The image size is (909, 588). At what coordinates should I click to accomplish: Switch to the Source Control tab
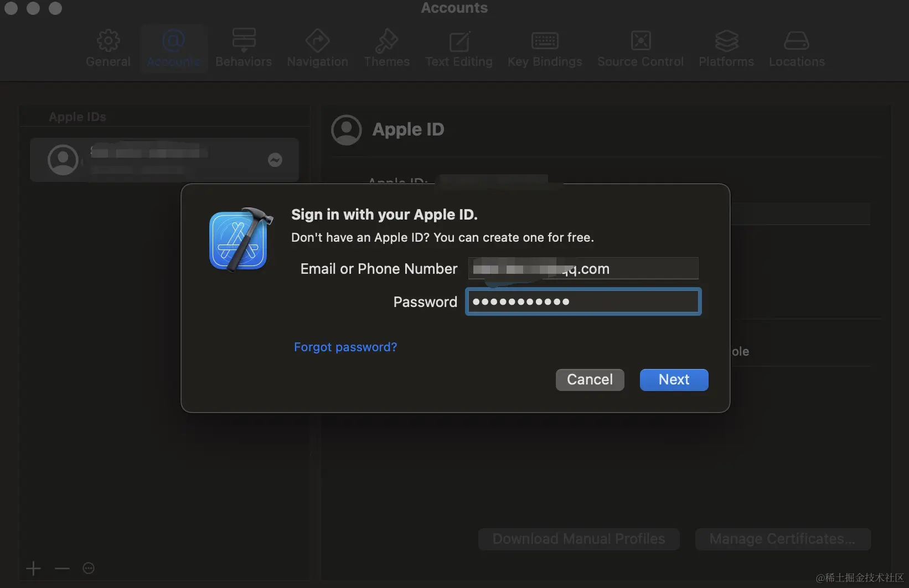click(x=641, y=49)
